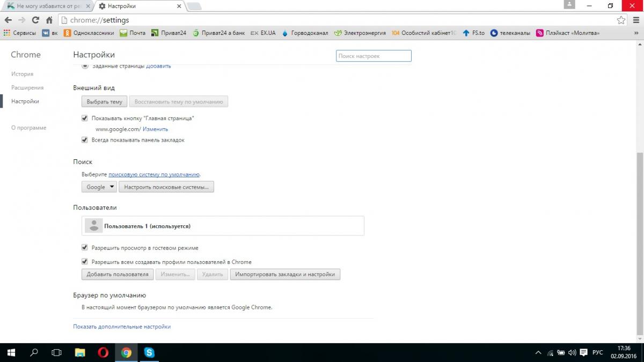Open the Одноклассники bookmark

[x=89, y=33]
